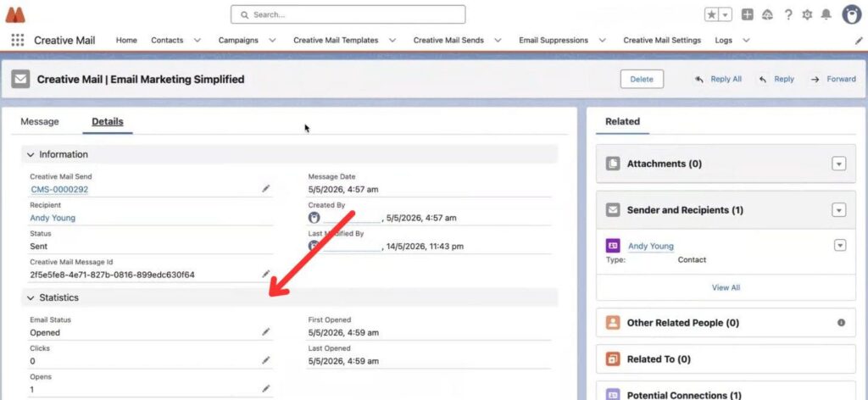Select the Related tab
This screenshot has height=400, width=868.
[622, 122]
